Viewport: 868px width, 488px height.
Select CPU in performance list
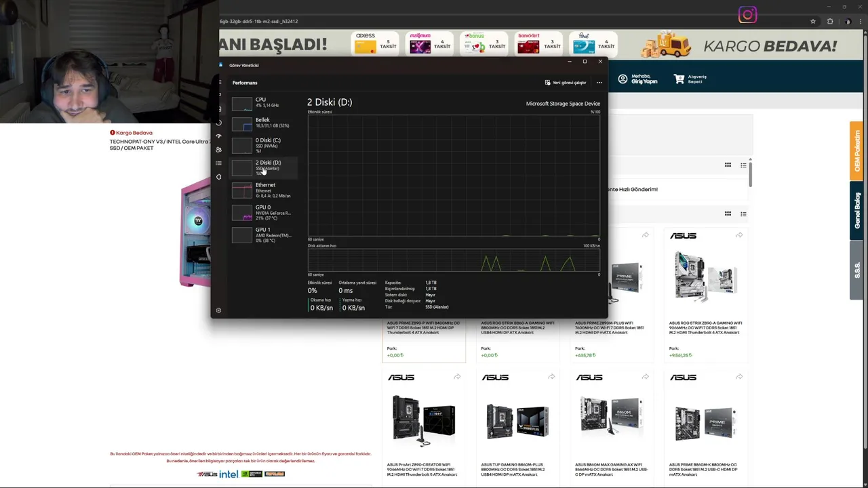coord(263,102)
